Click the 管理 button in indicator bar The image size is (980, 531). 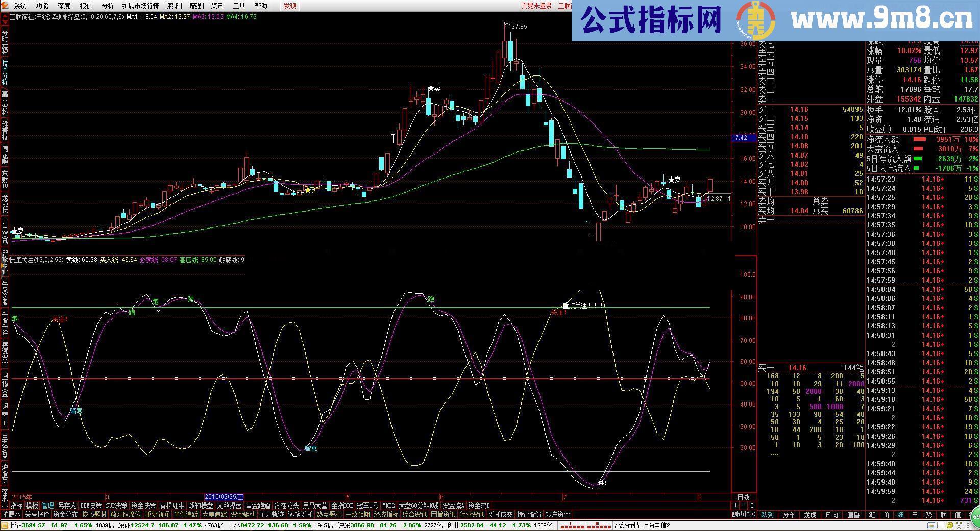pyautogui.click(x=47, y=505)
